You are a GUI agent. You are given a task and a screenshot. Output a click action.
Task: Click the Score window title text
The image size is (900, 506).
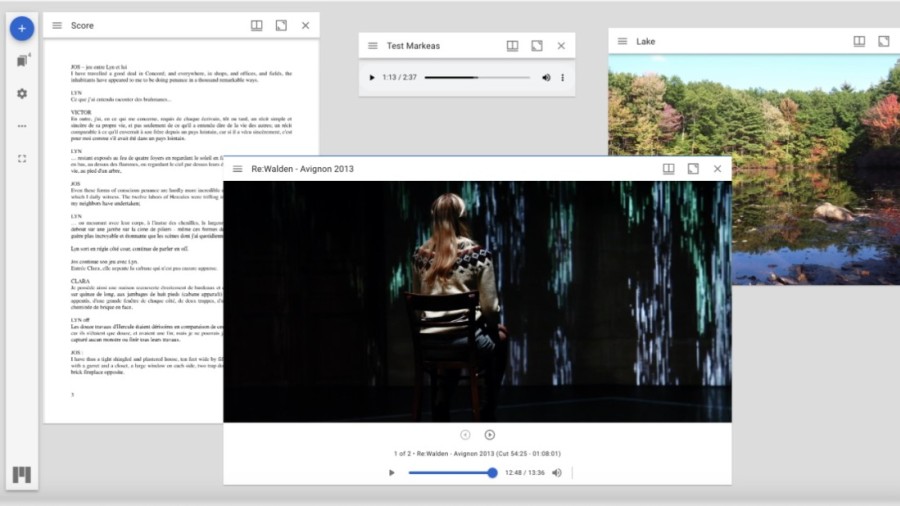click(x=82, y=25)
